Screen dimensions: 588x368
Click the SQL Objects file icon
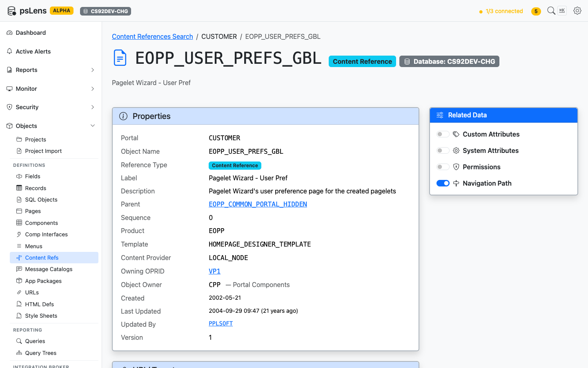pyautogui.click(x=19, y=200)
